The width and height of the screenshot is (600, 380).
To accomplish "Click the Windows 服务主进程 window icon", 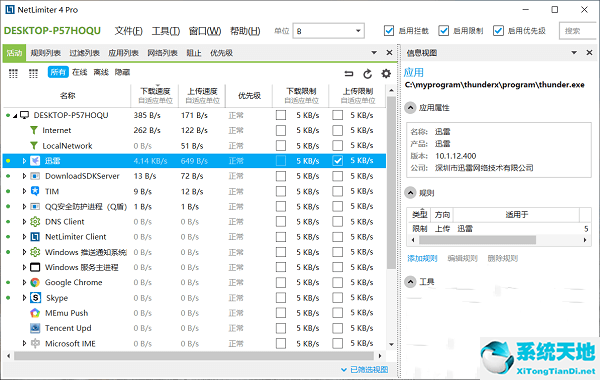I will click(x=35, y=267).
